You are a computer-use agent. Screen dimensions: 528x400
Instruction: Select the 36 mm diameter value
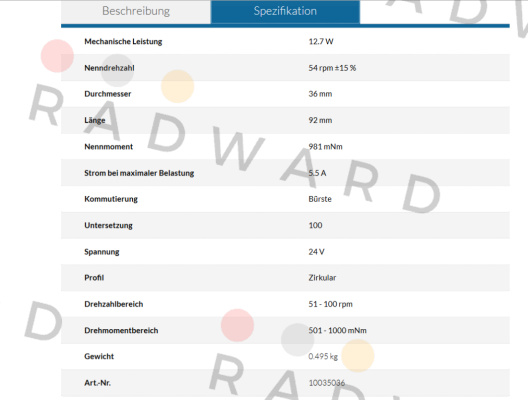point(320,94)
